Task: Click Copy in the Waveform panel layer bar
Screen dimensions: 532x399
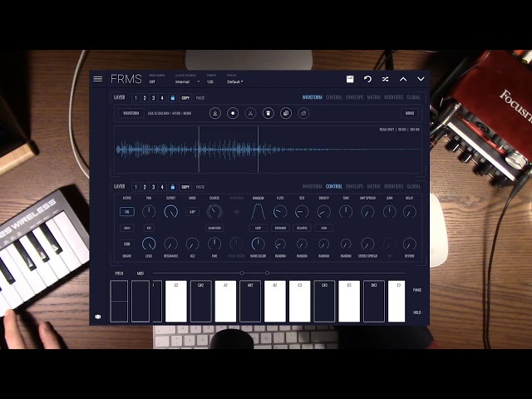Action: (185, 98)
